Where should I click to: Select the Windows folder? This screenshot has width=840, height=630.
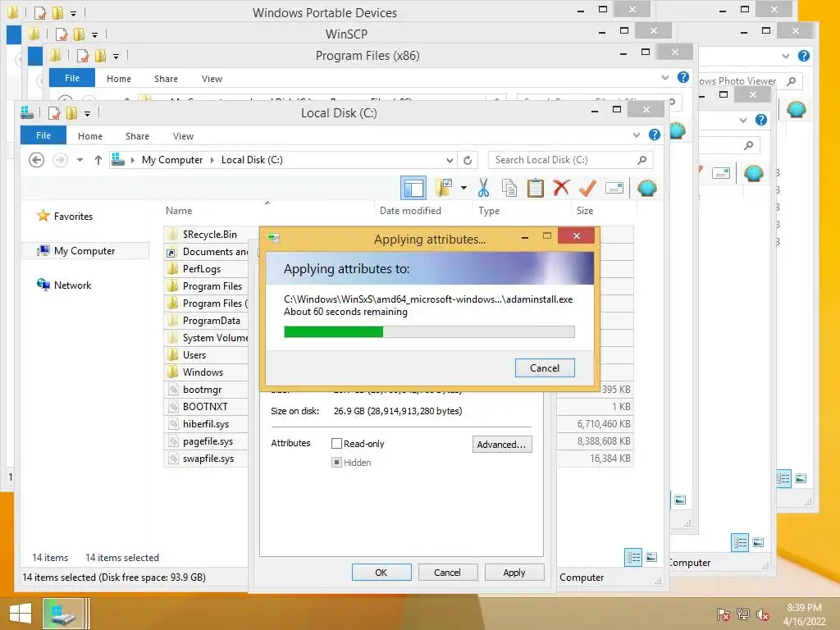click(203, 372)
